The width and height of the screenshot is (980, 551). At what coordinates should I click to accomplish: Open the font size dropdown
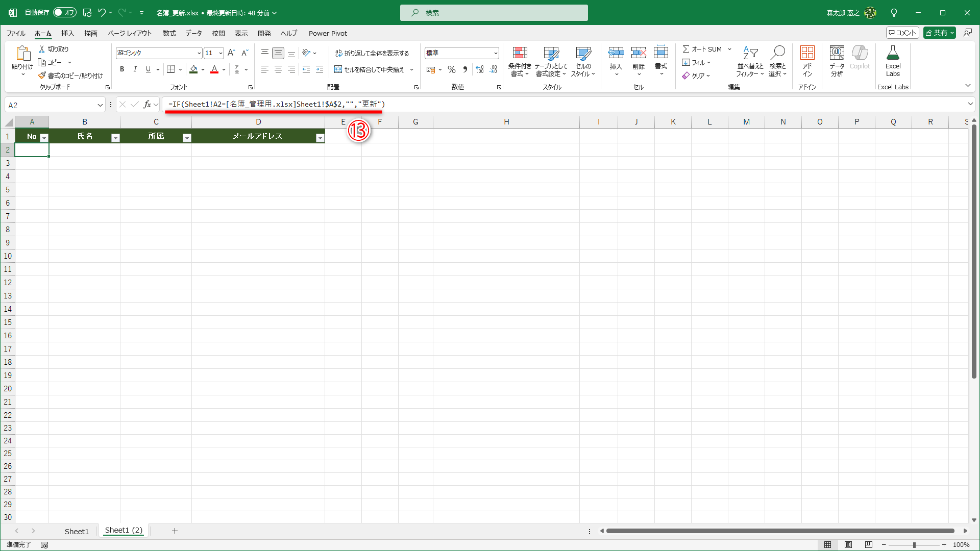click(219, 53)
